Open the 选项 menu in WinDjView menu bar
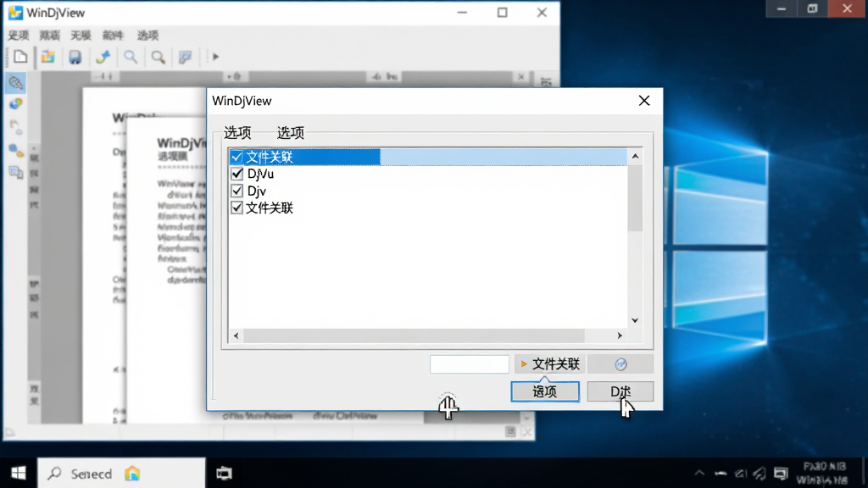Image resolution: width=868 pixels, height=488 pixels. [x=147, y=36]
